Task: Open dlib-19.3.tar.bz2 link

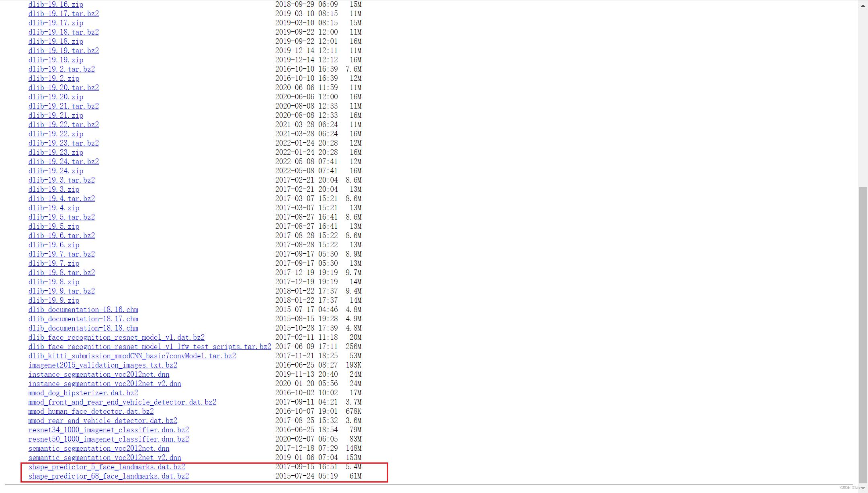Action: pyautogui.click(x=61, y=180)
